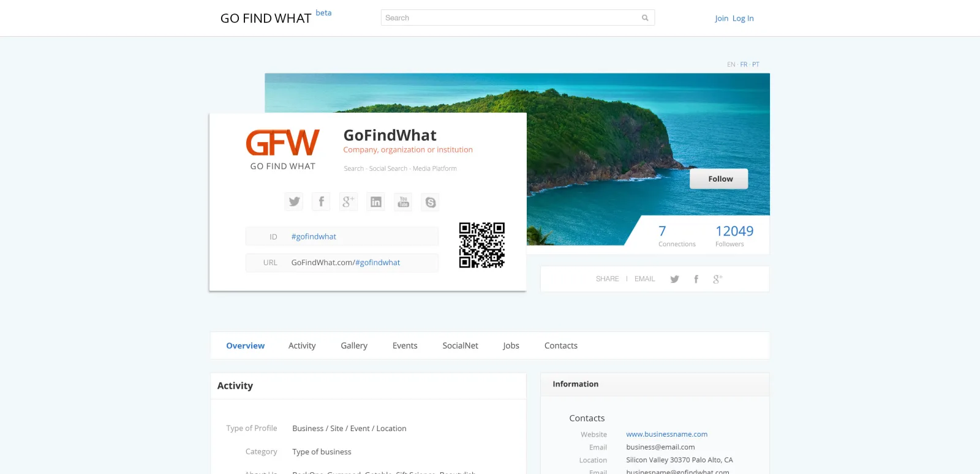Share the profile on Google Plus
This screenshot has height=474, width=980.
718,279
